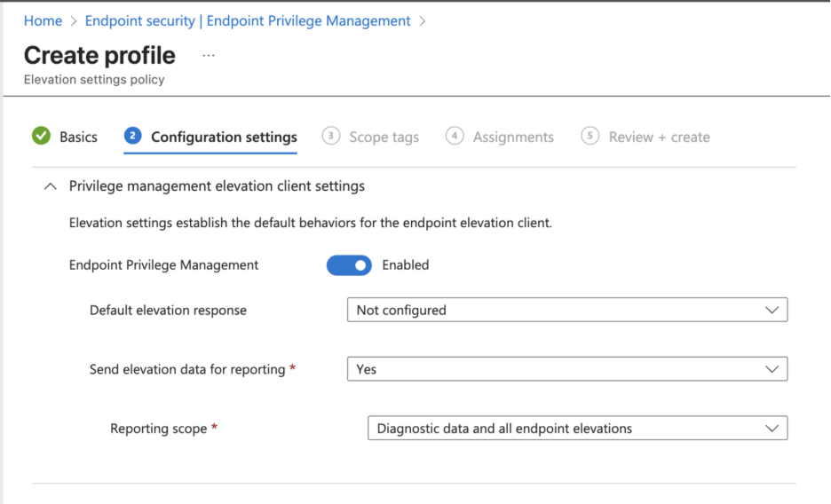The image size is (831, 504).
Task: Select the Configuration settings tab label
Action: point(224,137)
